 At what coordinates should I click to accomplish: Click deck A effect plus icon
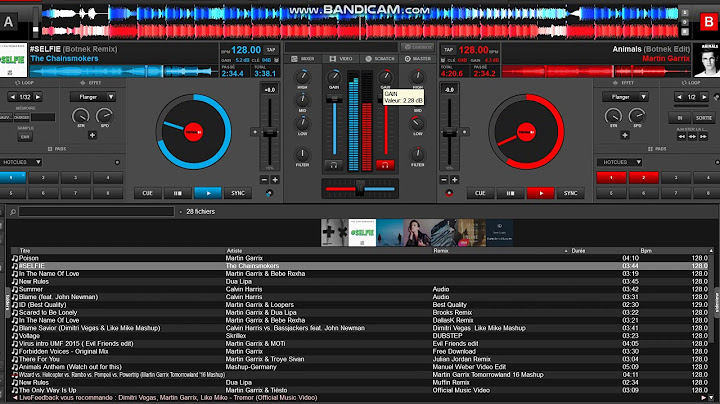click(x=92, y=135)
